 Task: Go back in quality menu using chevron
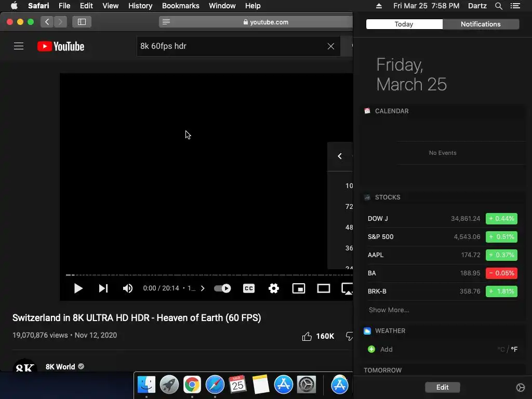click(340, 156)
